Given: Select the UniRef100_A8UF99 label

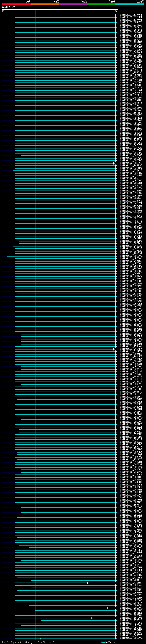Looking at the screenshot, I should pos(131,253).
